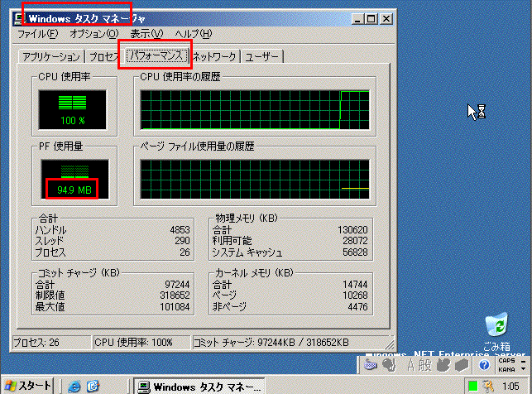Click the Internet Explorer quick launch icon

coord(75,386)
